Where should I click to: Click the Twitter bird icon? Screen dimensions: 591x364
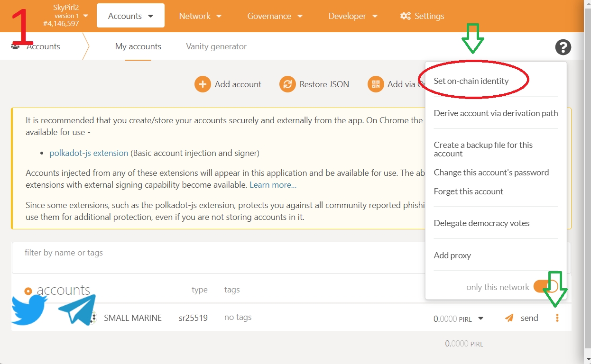[x=29, y=310]
